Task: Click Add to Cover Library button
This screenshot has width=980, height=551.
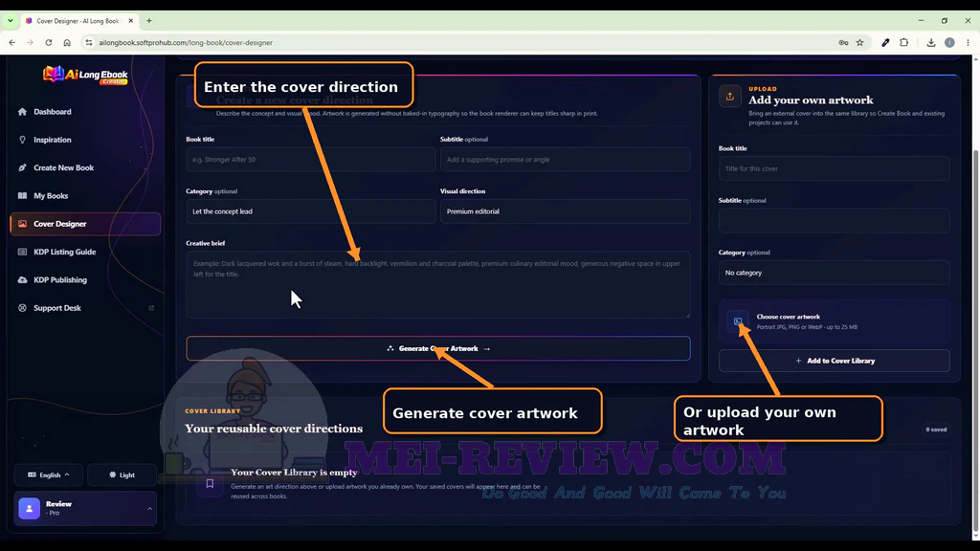Action: click(835, 361)
